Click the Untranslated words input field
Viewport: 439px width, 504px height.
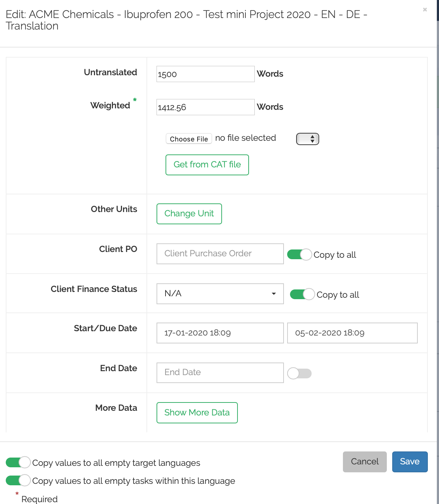205,74
